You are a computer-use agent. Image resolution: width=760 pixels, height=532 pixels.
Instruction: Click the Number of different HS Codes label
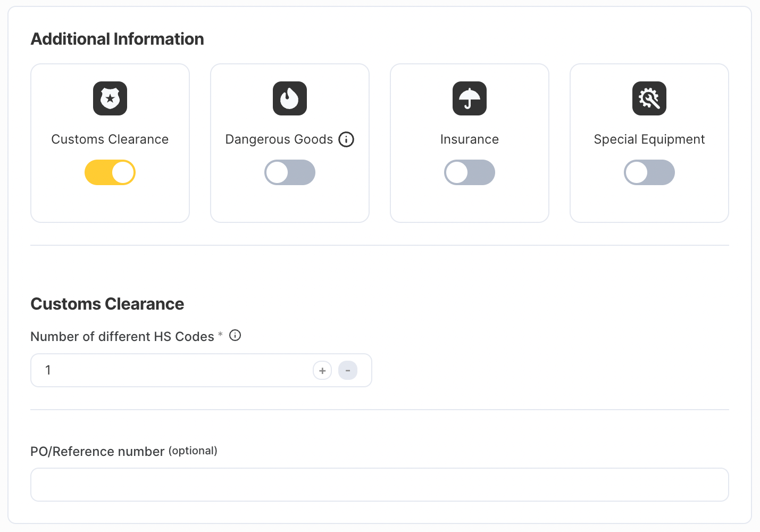coord(122,337)
